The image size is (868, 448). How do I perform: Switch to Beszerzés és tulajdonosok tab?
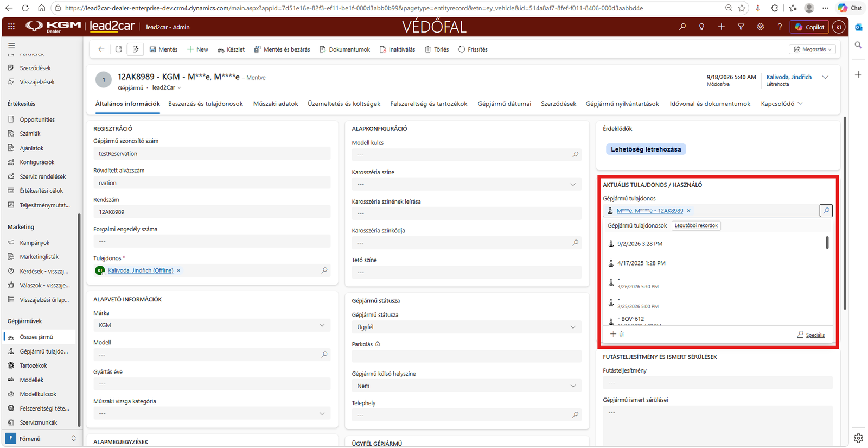(206, 104)
